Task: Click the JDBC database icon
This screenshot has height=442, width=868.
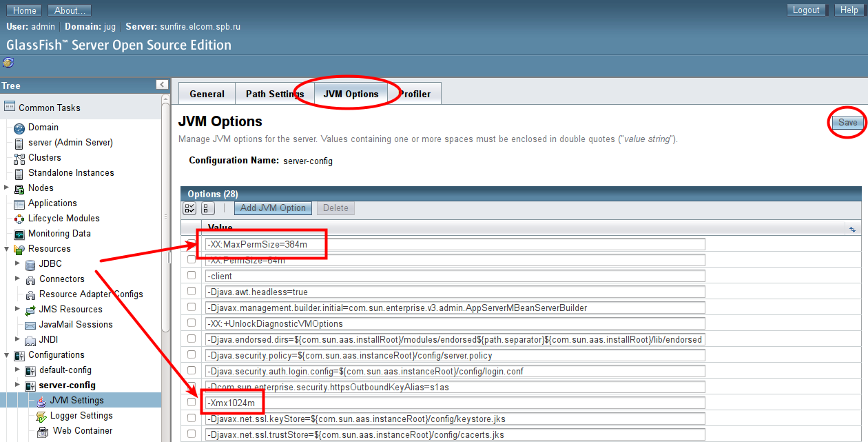Action: (30, 264)
